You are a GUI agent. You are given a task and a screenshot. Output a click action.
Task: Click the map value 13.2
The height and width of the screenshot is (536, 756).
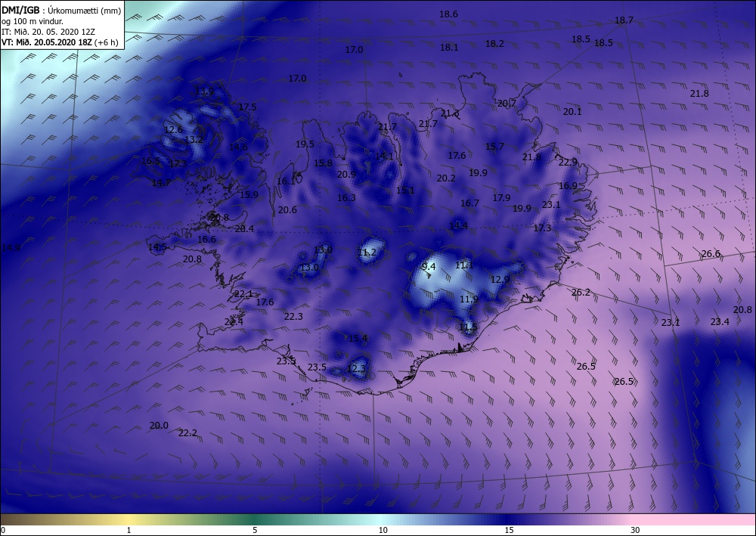(194, 140)
